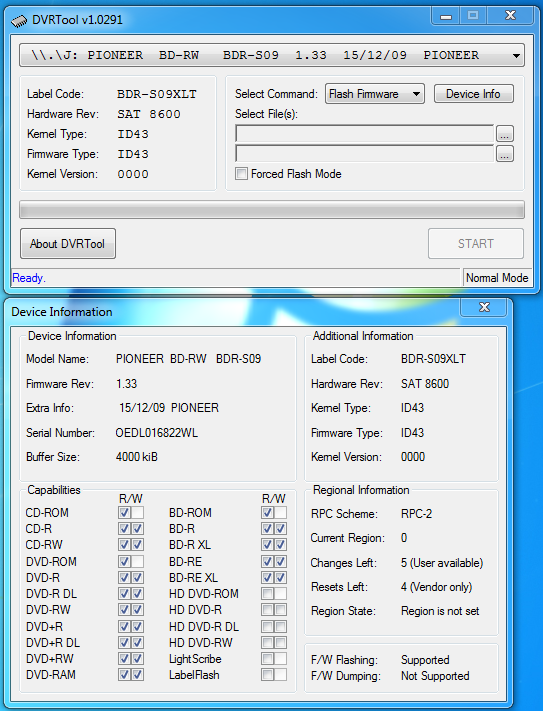Toggle the LightScribe read checkbox

click(x=267, y=659)
